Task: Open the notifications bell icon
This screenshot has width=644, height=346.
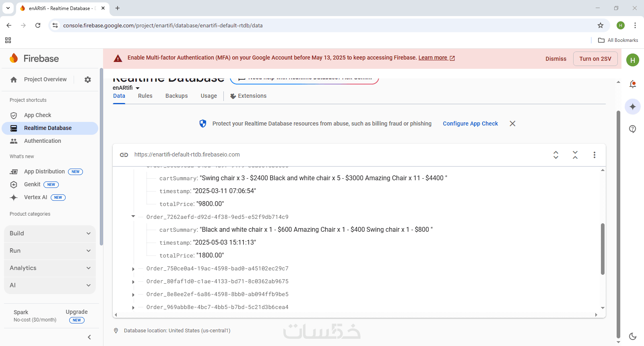Action: pyautogui.click(x=633, y=84)
